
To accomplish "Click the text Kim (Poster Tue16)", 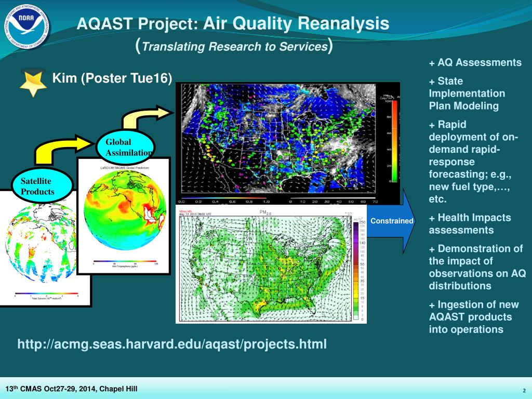I will 112,78.
